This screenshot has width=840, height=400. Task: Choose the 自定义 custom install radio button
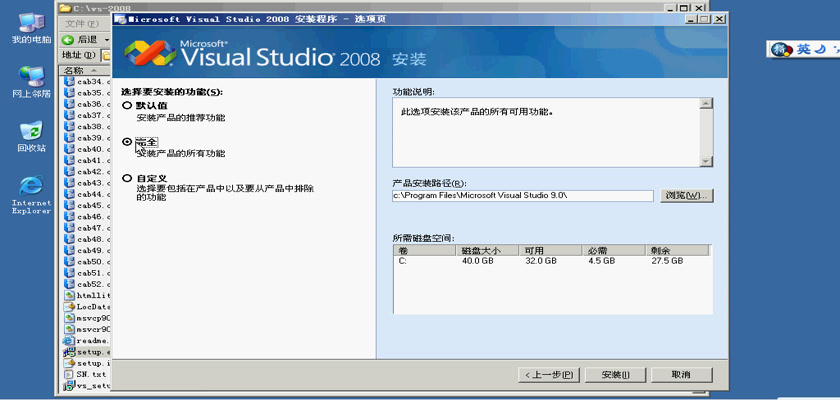127,178
